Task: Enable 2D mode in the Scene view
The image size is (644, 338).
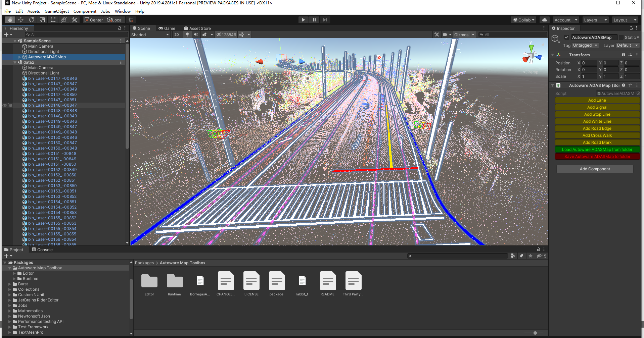Action: click(x=176, y=35)
